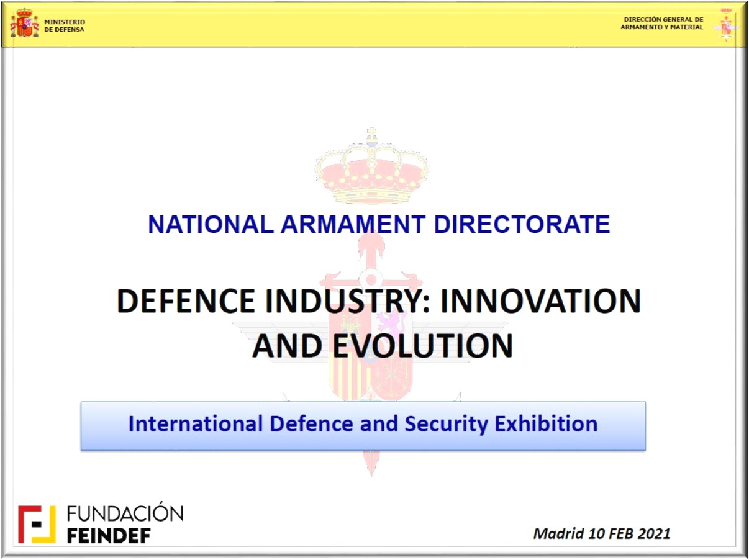Select 'DIRECCIÓN GENERAL DE ARMAMENTO Y MATERIAL' text
The height and width of the screenshot is (560, 749).
pos(662,23)
